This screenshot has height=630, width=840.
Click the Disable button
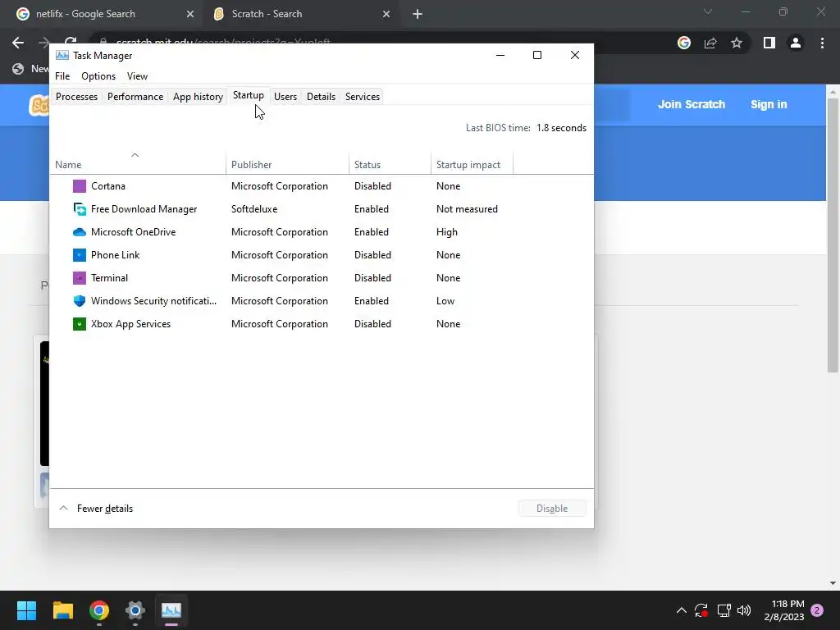click(x=552, y=509)
